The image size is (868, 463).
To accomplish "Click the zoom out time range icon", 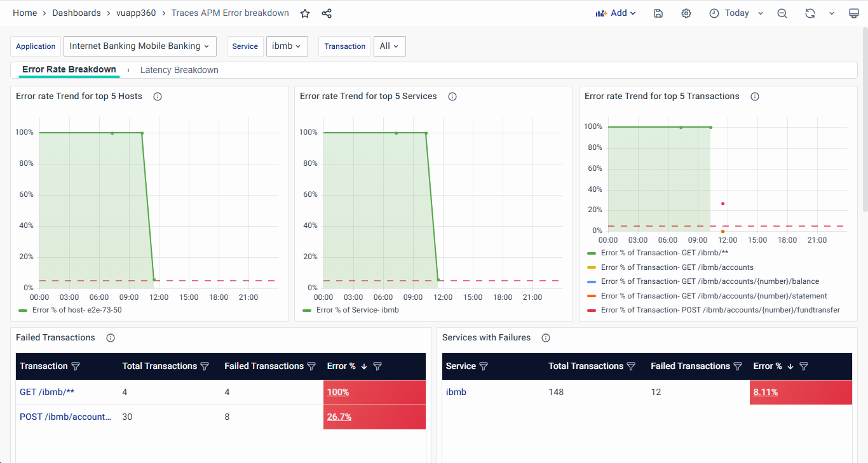I will [782, 13].
